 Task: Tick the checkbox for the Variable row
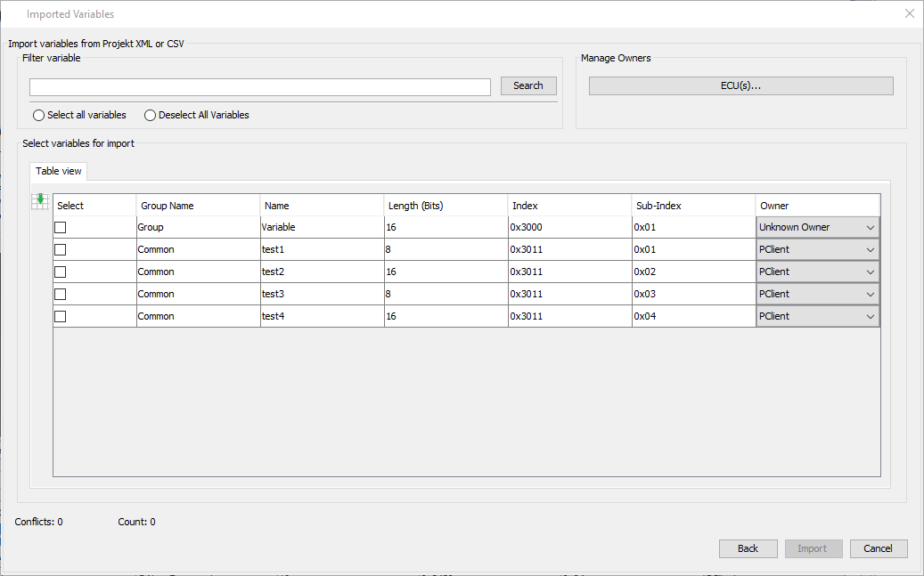[60, 227]
